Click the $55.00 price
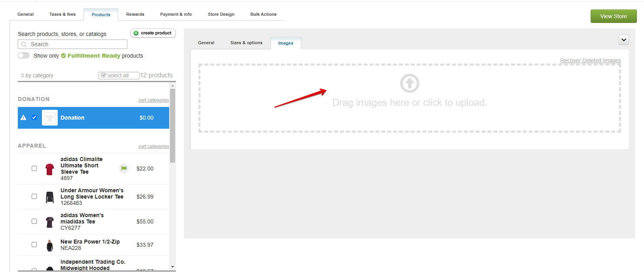The image size is (644, 272). coord(145,221)
